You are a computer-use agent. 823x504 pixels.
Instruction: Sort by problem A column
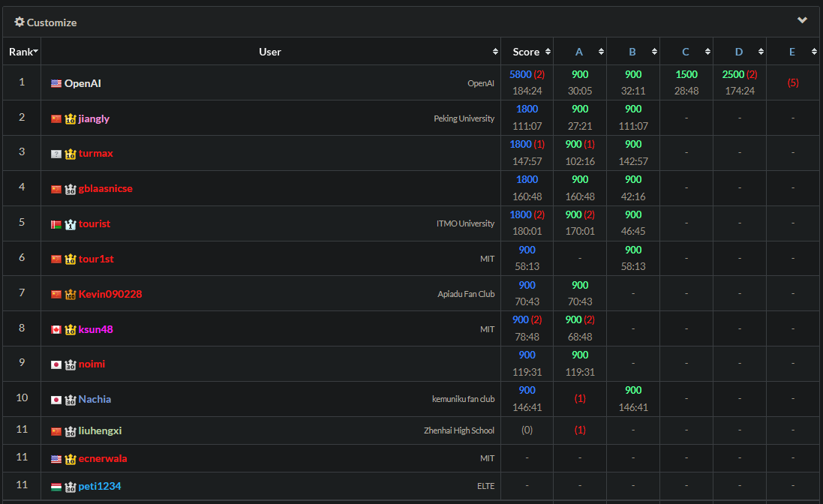click(x=601, y=52)
